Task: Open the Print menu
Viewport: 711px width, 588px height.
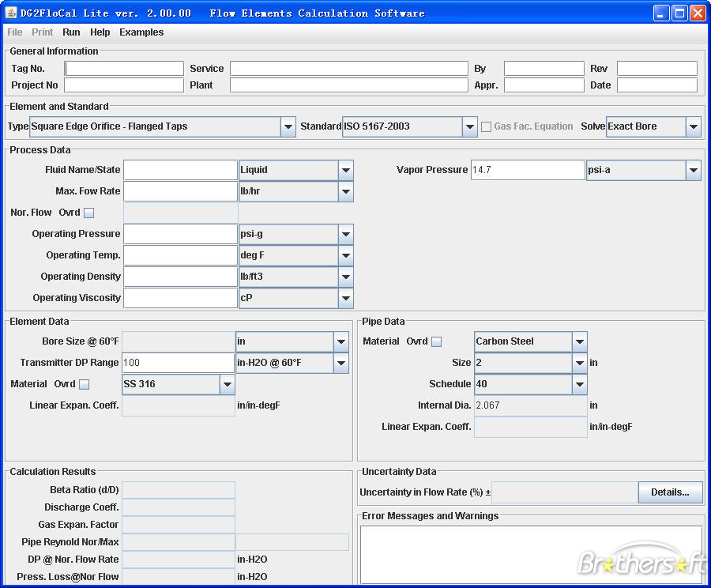Action: 42,32
